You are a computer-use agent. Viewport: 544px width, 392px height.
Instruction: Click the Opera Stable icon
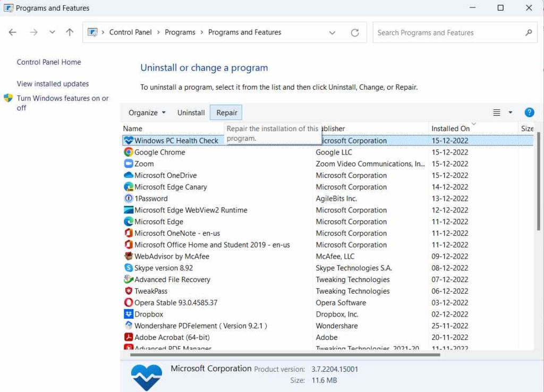[129, 302]
